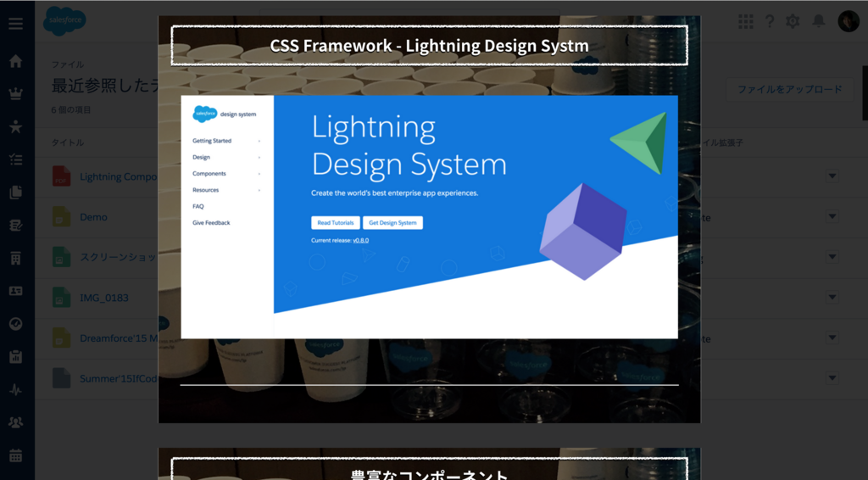Open the v0.8.0 release link
This screenshot has height=480, width=868.
pos(361,240)
